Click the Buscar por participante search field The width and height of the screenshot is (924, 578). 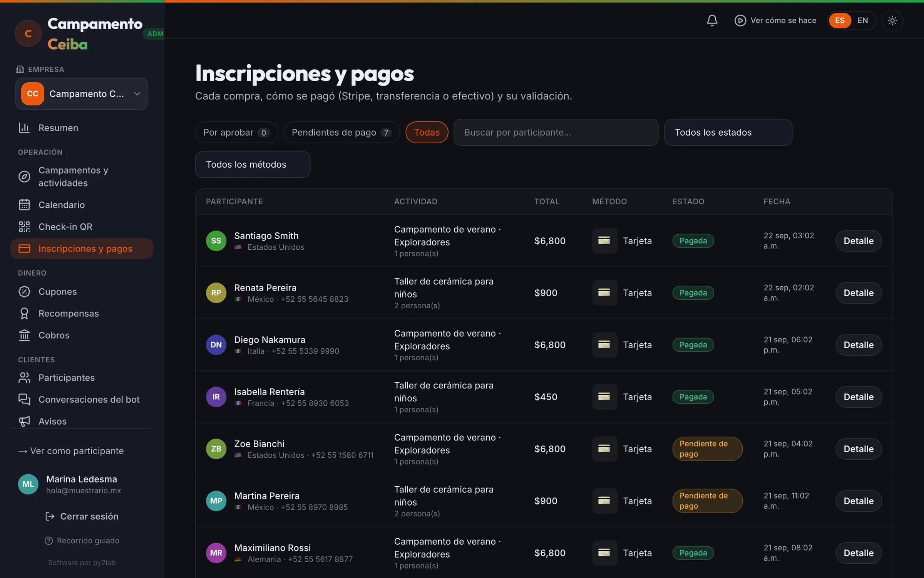click(556, 132)
